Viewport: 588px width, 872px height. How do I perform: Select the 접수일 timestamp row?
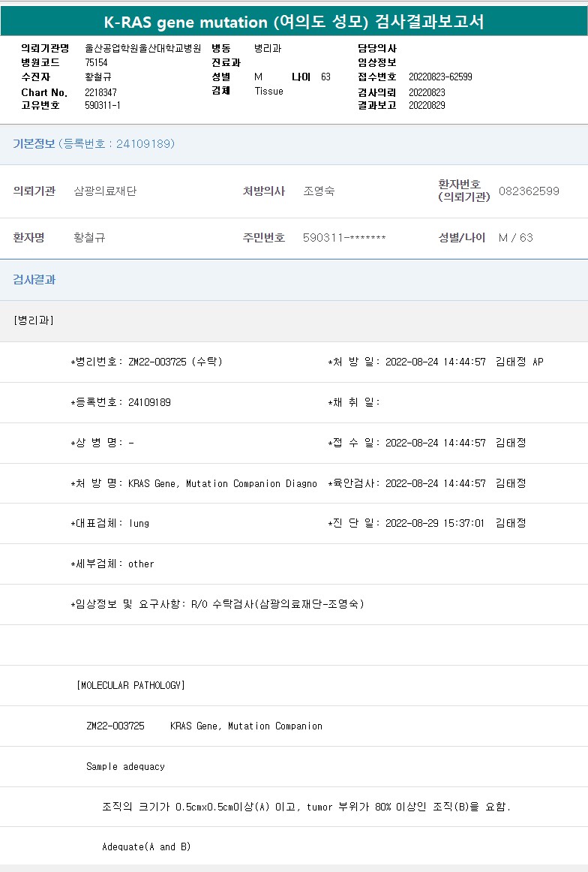tap(427, 443)
